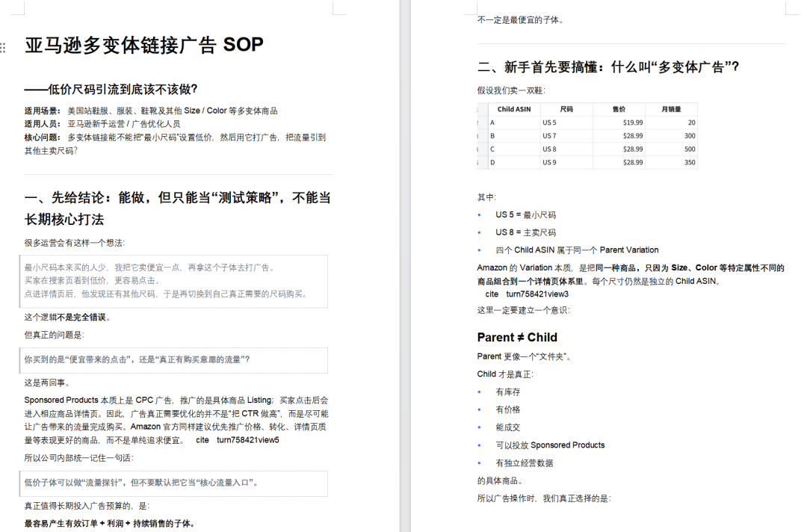The image size is (807, 532).
Task: Click the heading "Parent ≠ Child"
Action: (517, 338)
